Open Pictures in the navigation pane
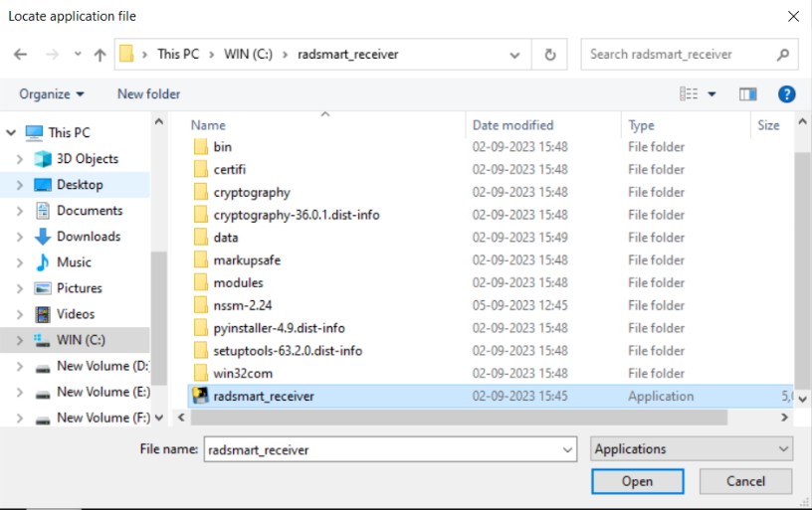Image resolution: width=812 pixels, height=510 pixels. (x=80, y=288)
